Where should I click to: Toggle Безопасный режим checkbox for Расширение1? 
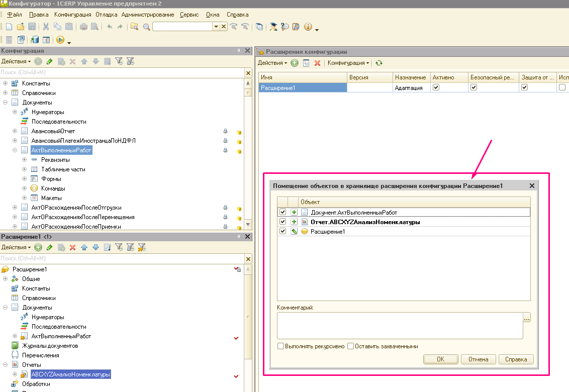pos(473,87)
